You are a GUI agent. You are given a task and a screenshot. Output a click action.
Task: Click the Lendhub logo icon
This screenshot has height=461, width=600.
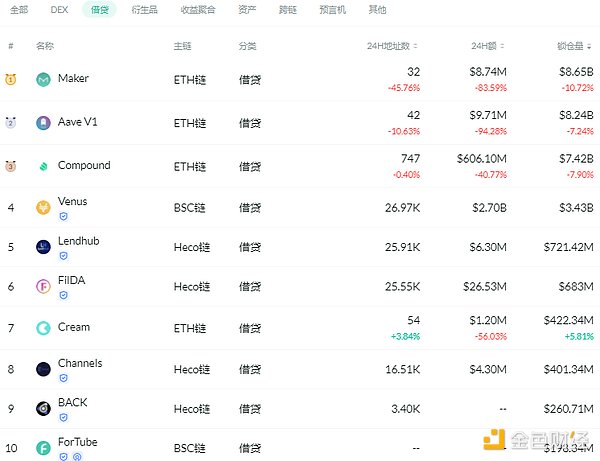(43, 247)
